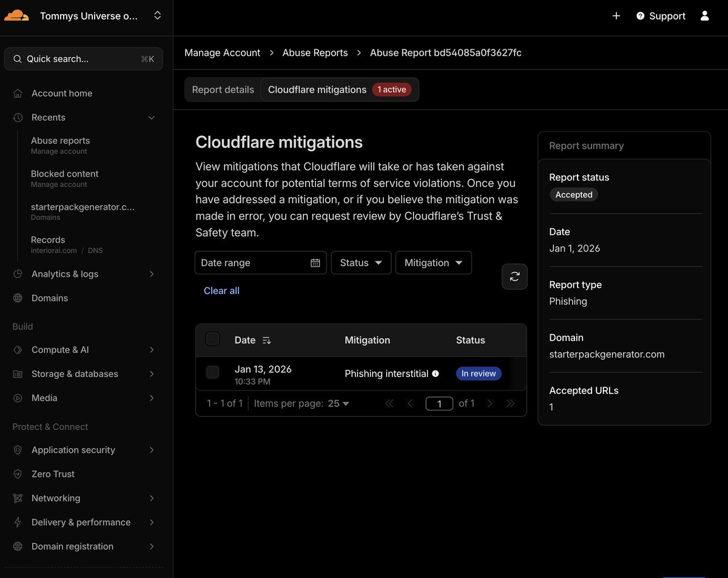Click the page number input box
The height and width of the screenshot is (578, 728).
pyautogui.click(x=439, y=404)
